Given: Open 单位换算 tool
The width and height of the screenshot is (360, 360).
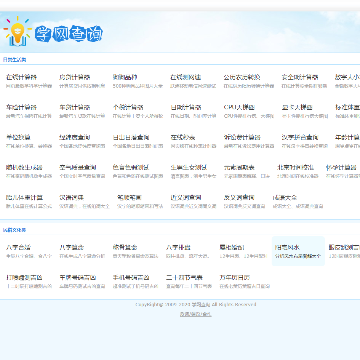Looking at the screenshot, I should click(18, 137).
